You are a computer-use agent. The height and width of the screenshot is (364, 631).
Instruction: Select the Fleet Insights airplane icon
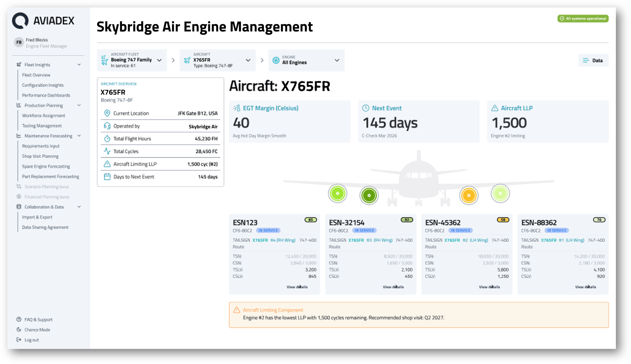tap(19, 64)
